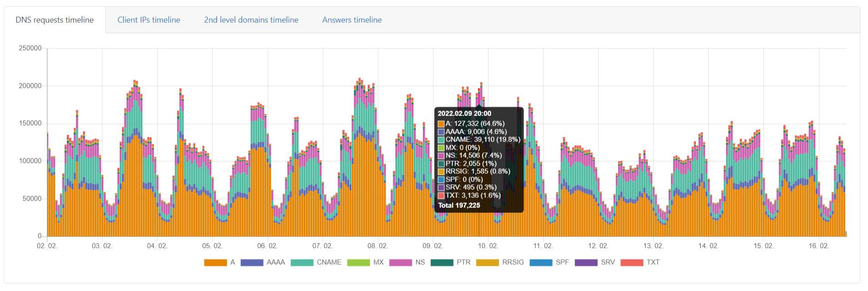Toggle the NS series pink legend swatch
Image resolution: width=868 pixels, height=291 pixels.
pyautogui.click(x=401, y=262)
